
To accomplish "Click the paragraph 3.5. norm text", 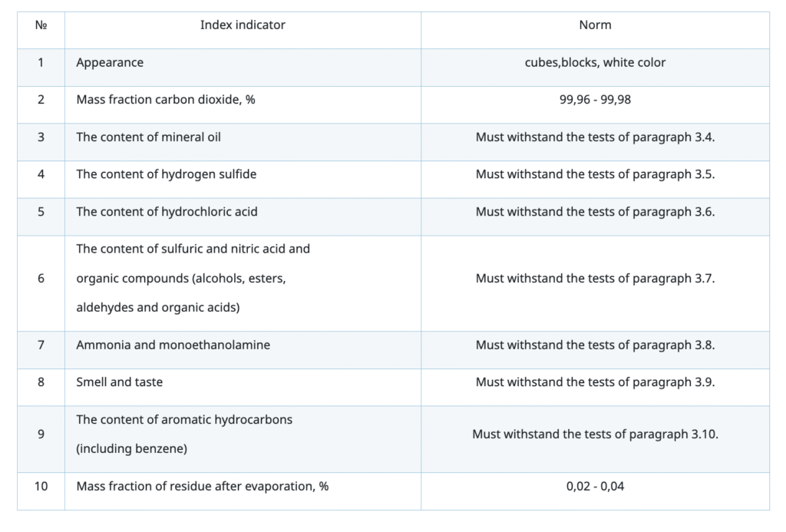I will (595, 174).
